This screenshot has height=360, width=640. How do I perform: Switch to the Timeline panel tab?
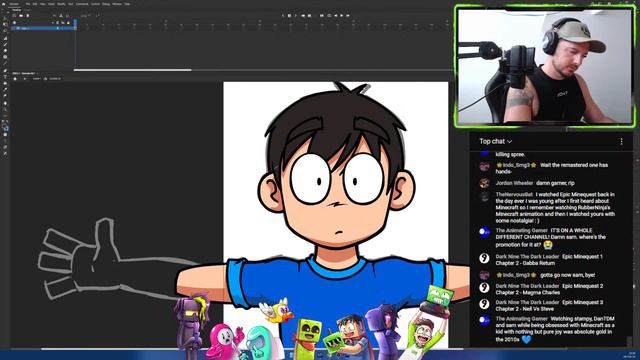coord(16,10)
